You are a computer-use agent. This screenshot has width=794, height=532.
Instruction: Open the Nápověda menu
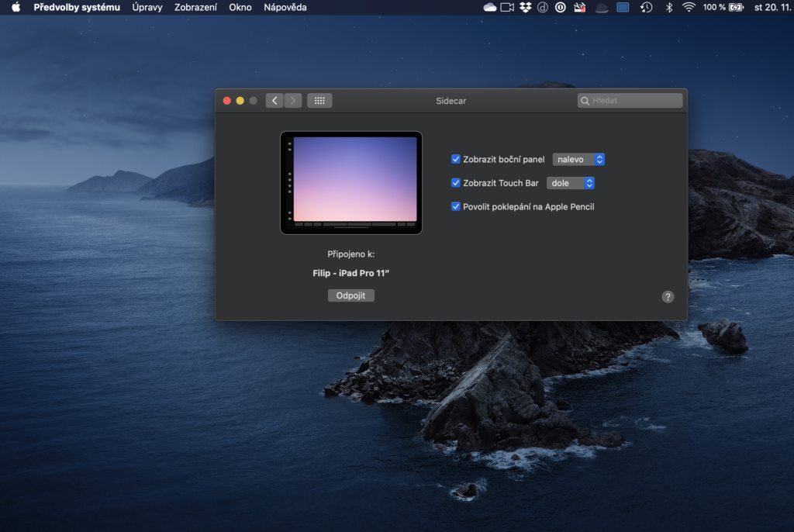pyautogui.click(x=285, y=7)
